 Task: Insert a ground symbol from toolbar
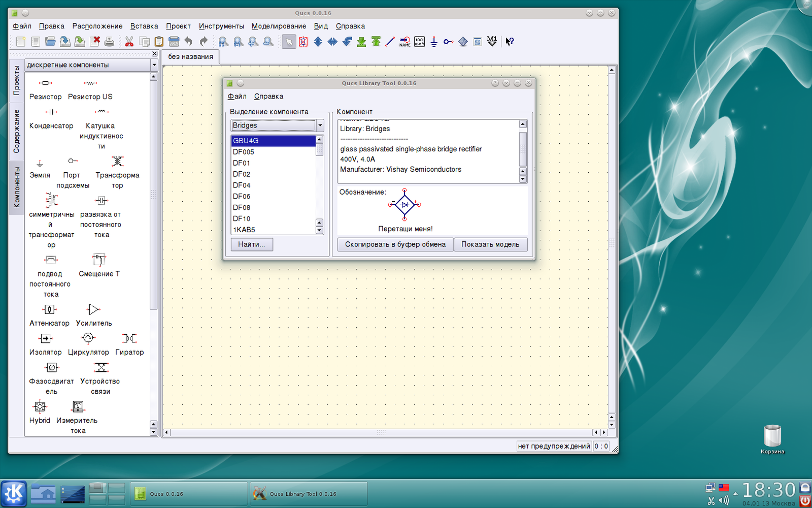click(434, 42)
